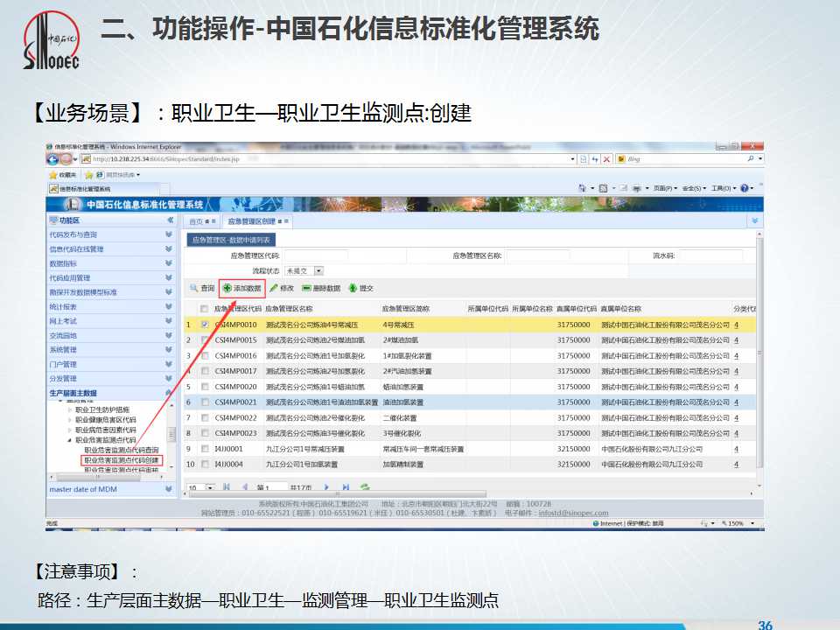This screenshot has height=630, width=840.
Task: Expand 职业卫生防护措施 tree node
Action: pyautogui.click(x=70, y=409)
